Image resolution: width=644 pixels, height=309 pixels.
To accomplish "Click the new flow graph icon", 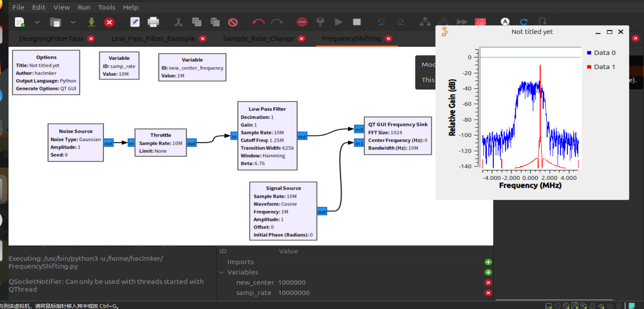I will (x=20, y=22).
